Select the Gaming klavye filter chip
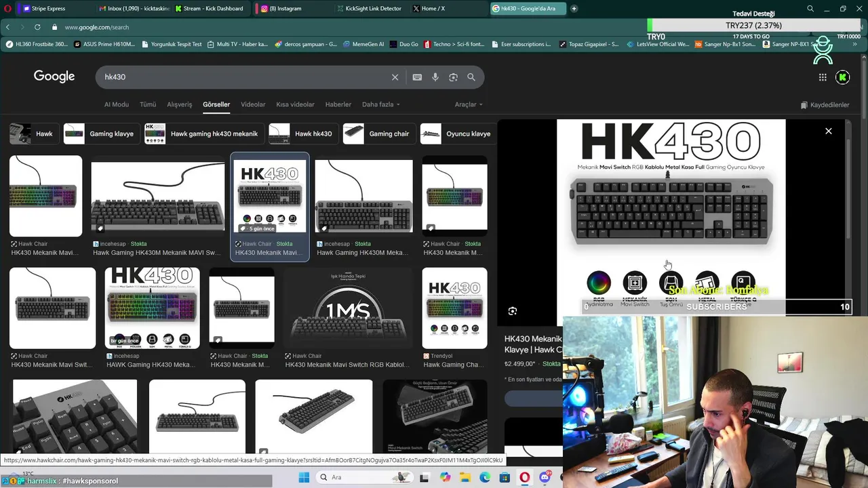Viewport: 868px width, 488px height. [101, 134]
